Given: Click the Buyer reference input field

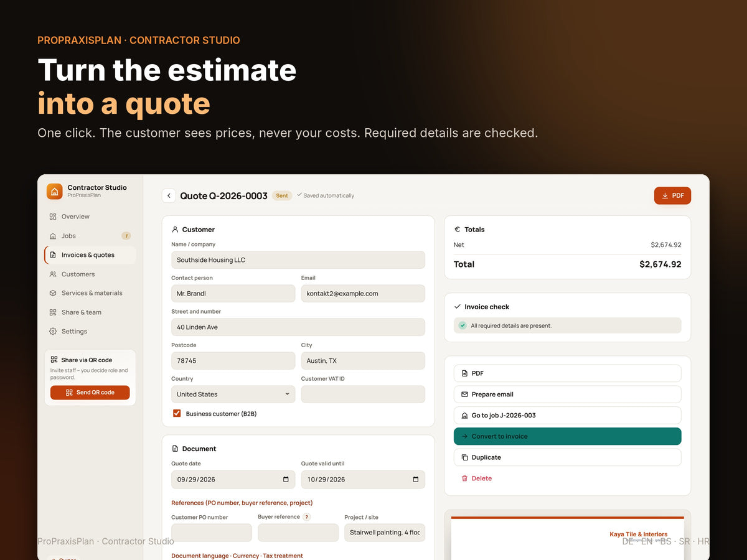Looking at the screenshot, I should [298, 533].
